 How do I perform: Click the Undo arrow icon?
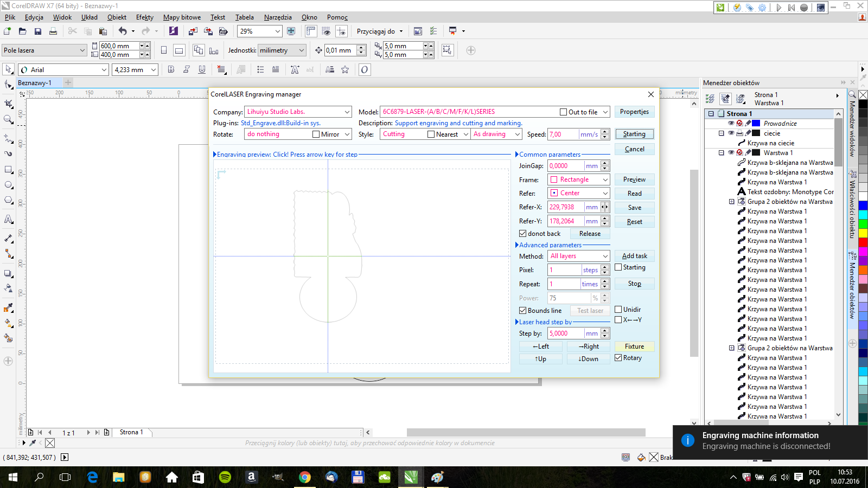(x=123, y=31)
